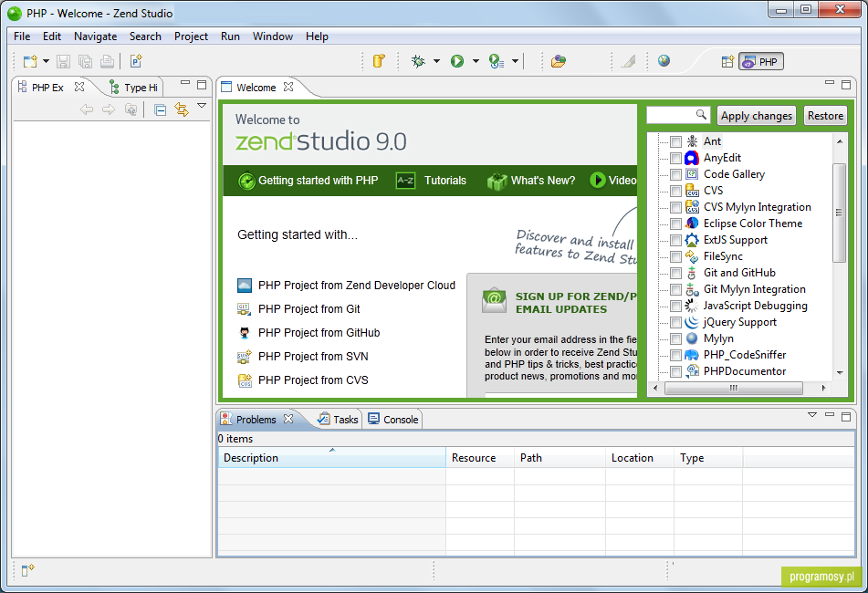Click the status bar icon at bottom left

[x=27, y=570]
